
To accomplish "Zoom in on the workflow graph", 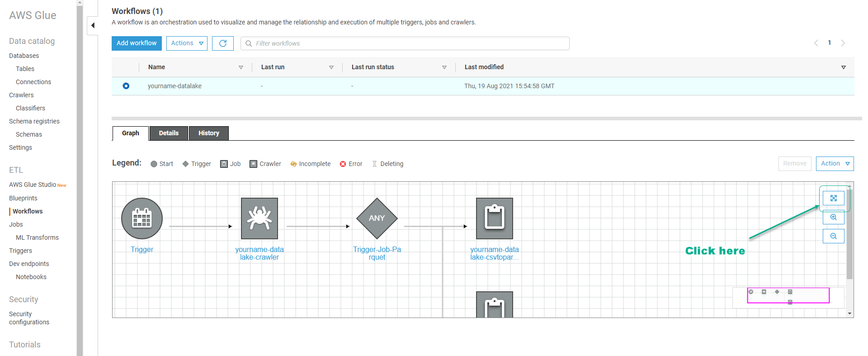I will (834, 217).
